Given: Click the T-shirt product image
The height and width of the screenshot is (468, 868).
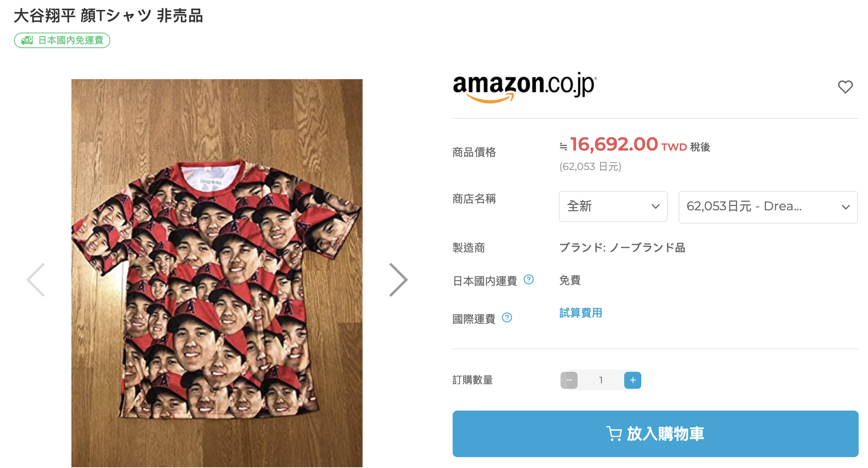Looking at the screenshot, I should [217, 273].
